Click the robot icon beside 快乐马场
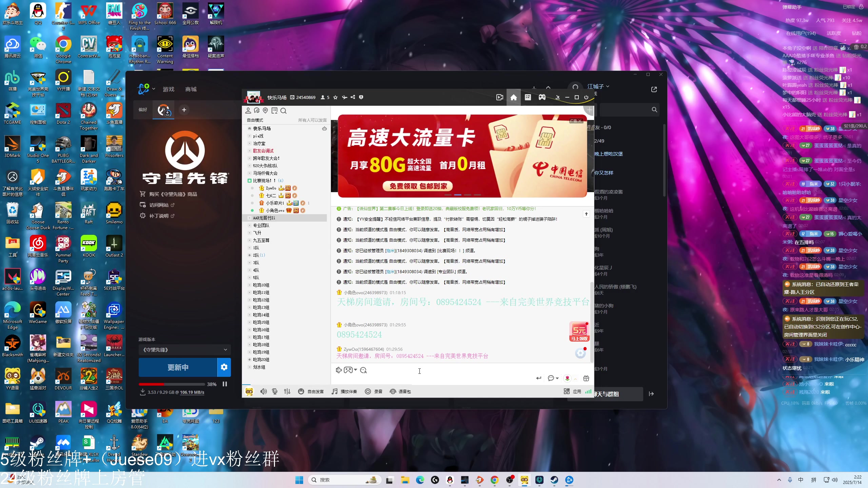The image size is (868, 488). click(x=324, y=128)
